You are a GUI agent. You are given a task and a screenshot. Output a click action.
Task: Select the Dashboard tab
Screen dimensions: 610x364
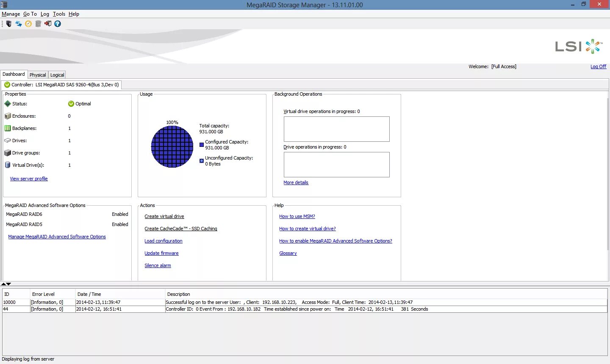tap(14, 74)
